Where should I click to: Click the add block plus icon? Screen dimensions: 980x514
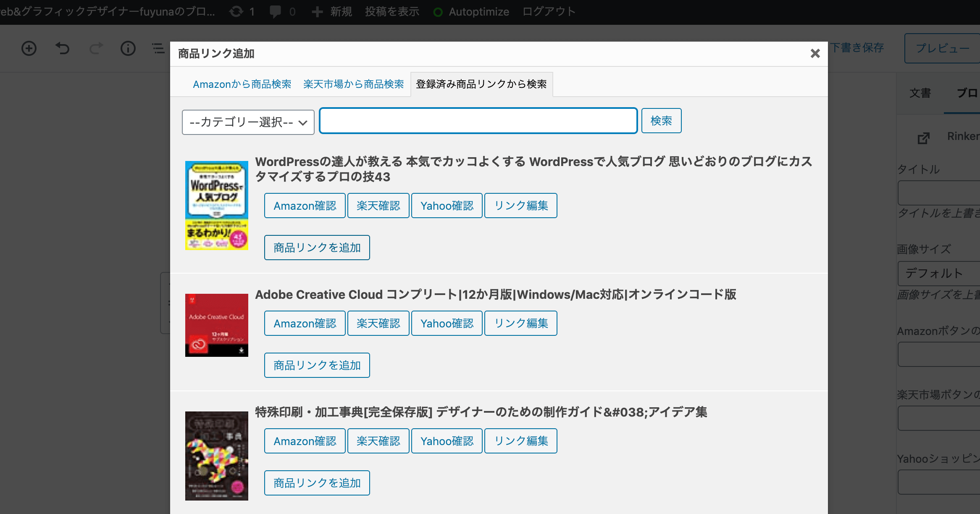tap(29, 48)
